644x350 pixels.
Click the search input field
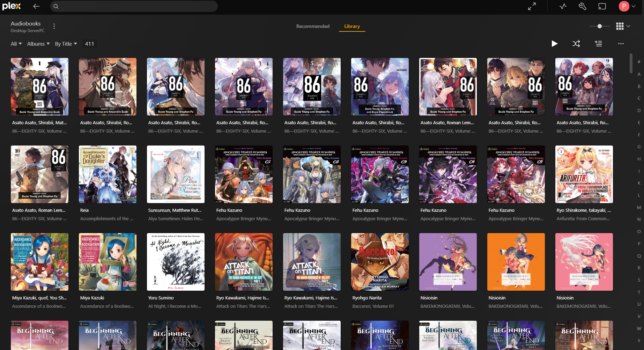tap(134, 6)
